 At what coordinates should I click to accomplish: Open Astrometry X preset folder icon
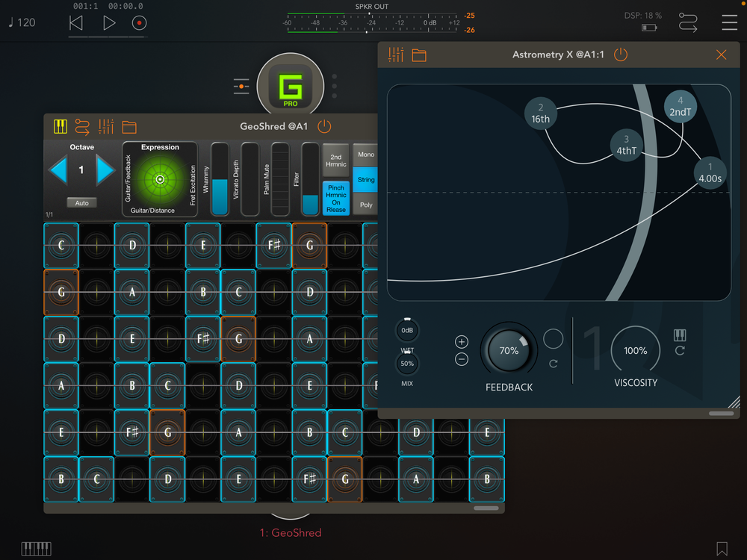pos(419,55)
